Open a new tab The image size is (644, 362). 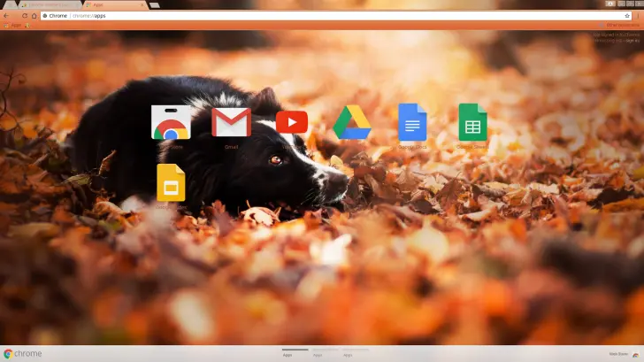coord(155,5)
